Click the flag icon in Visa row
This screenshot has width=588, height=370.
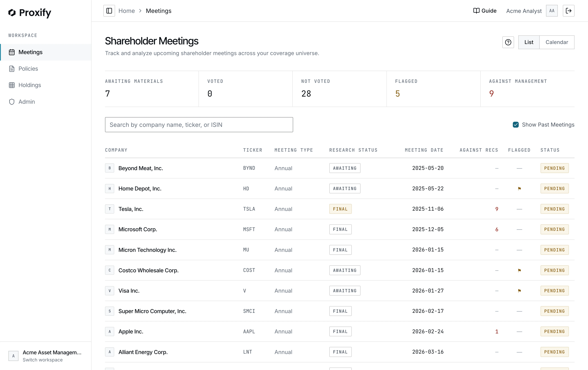point(519,291)
